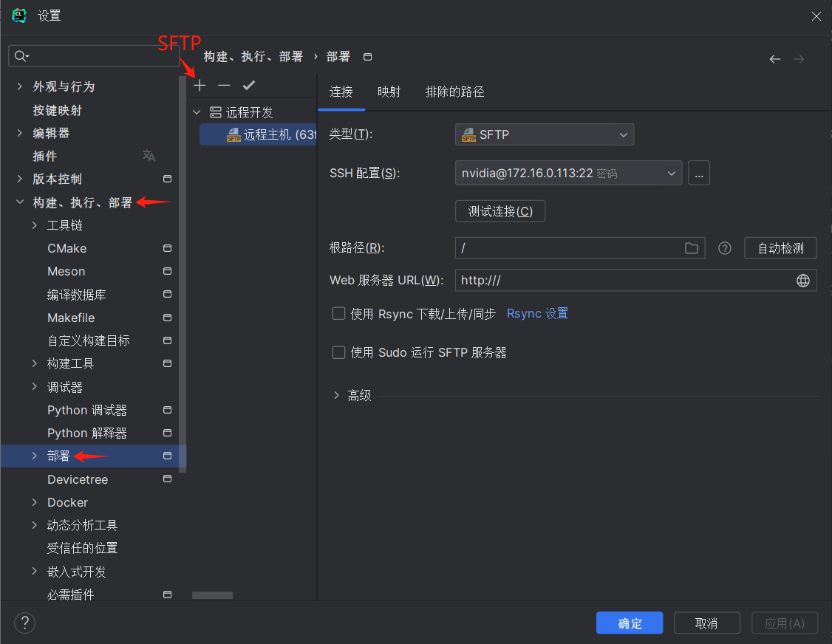Click the settings tree vertical scrollbar

tap(183, 274)
